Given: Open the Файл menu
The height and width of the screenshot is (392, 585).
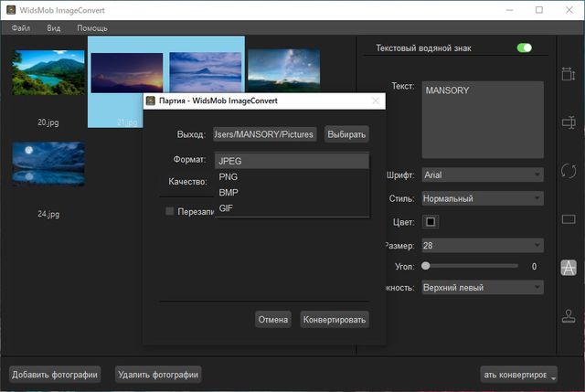Looking at the screenshot, I should [x=21, y=28].
